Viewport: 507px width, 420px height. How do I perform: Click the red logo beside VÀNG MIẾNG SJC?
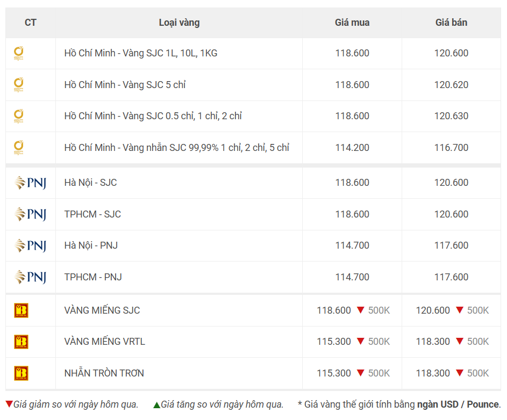(22, 310)
